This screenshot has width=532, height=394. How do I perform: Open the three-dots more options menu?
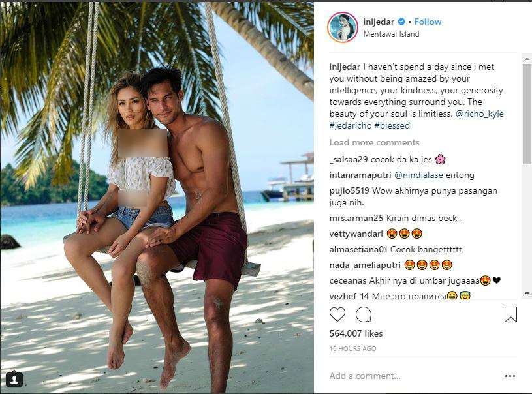point(510,376)
